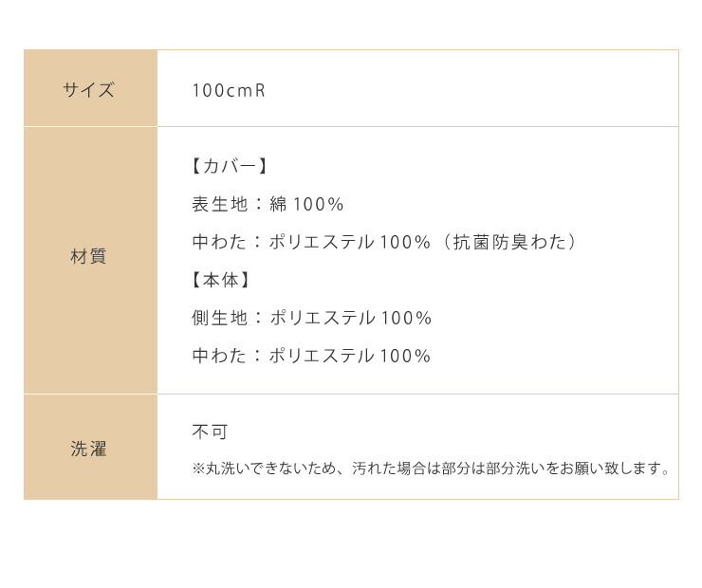Select the 側生地 label

pyautogui.click(x=219, y=319)
